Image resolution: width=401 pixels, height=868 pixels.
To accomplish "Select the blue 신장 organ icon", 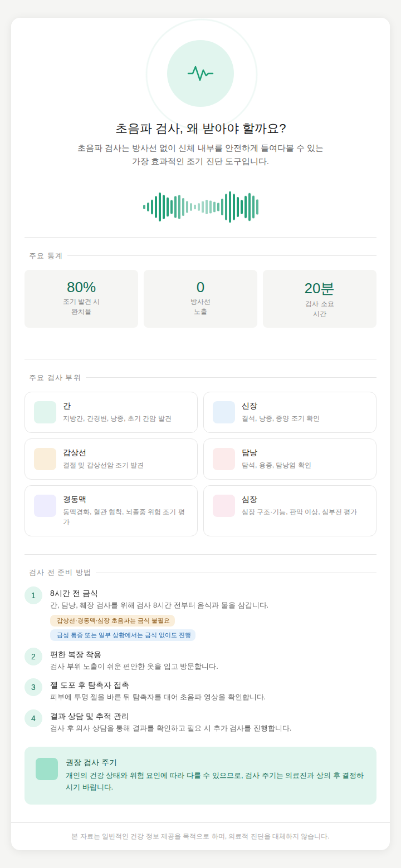I will pos(224,412).
